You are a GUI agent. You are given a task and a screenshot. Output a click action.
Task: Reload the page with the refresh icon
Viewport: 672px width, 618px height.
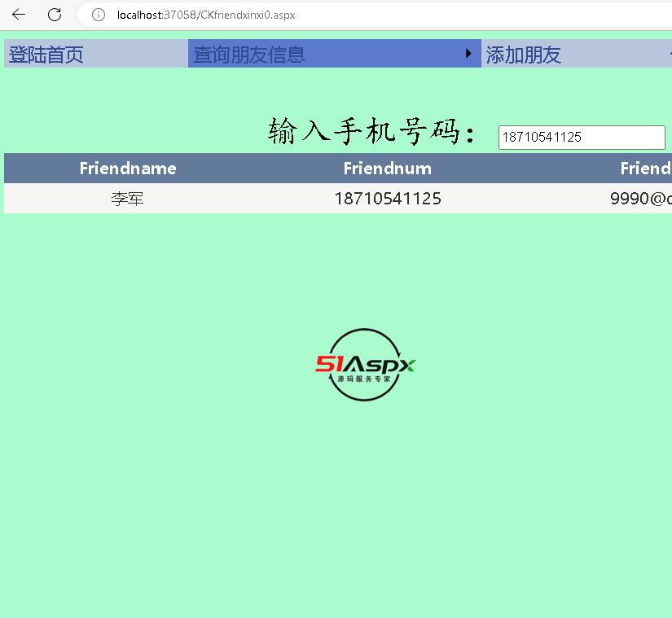55,15
